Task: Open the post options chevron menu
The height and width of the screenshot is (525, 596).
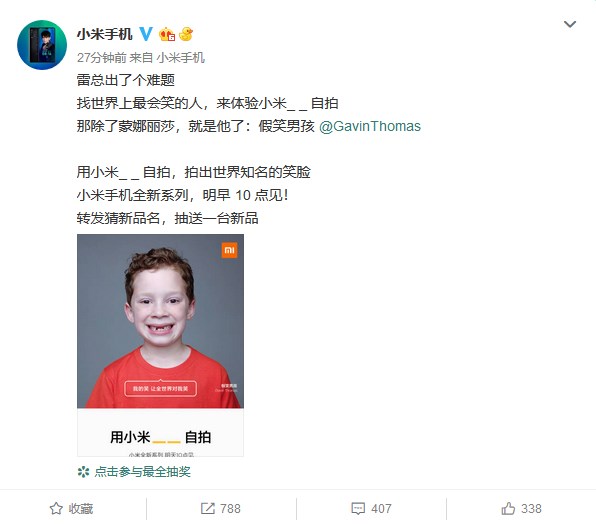Action: [x=570, y=25]
